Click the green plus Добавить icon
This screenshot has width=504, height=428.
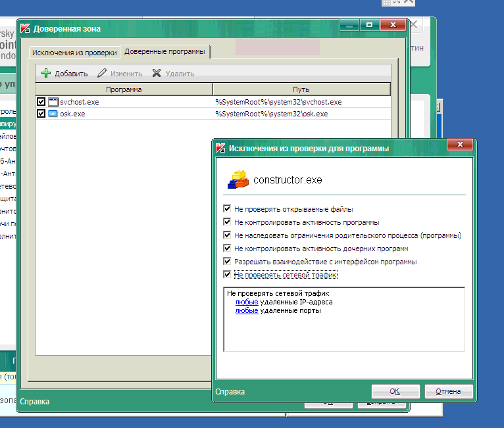(46, 74)
